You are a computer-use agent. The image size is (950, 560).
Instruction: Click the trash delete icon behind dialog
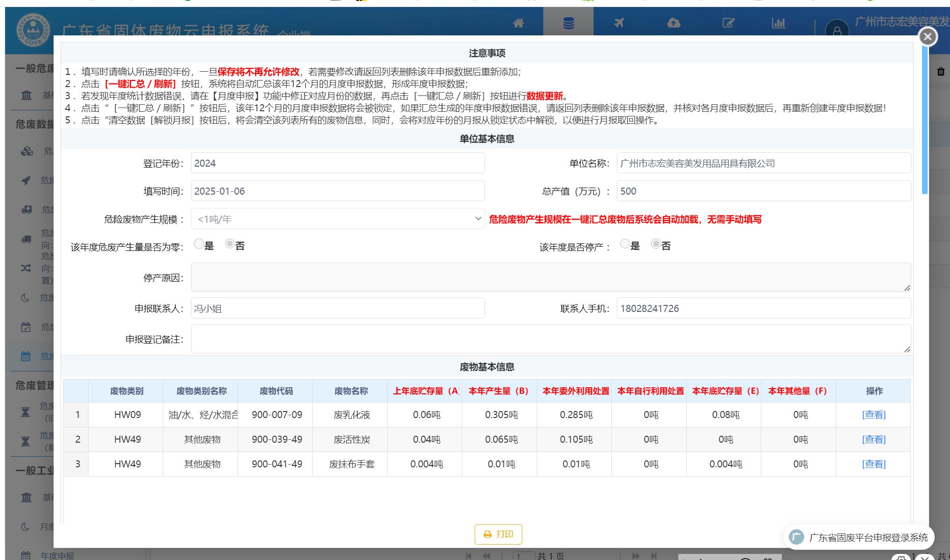pyautogui.click(x=941, y=71)
